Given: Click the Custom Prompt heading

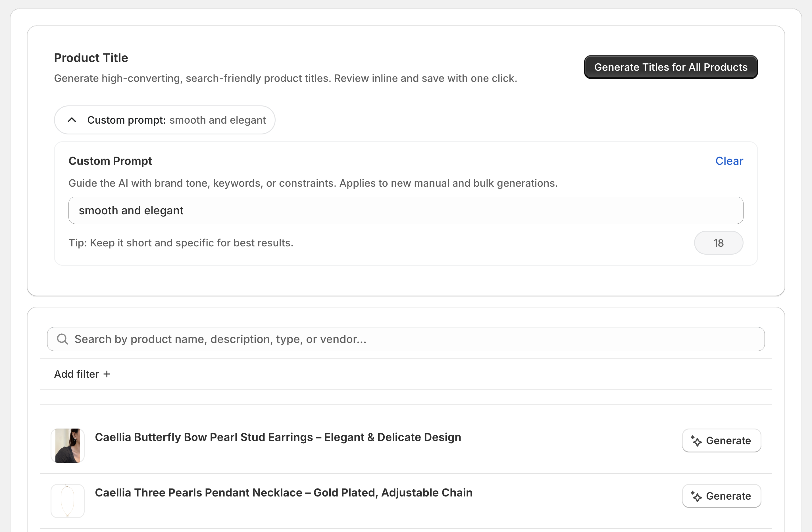Looking at the screenshot, I should tap(110, 161).
